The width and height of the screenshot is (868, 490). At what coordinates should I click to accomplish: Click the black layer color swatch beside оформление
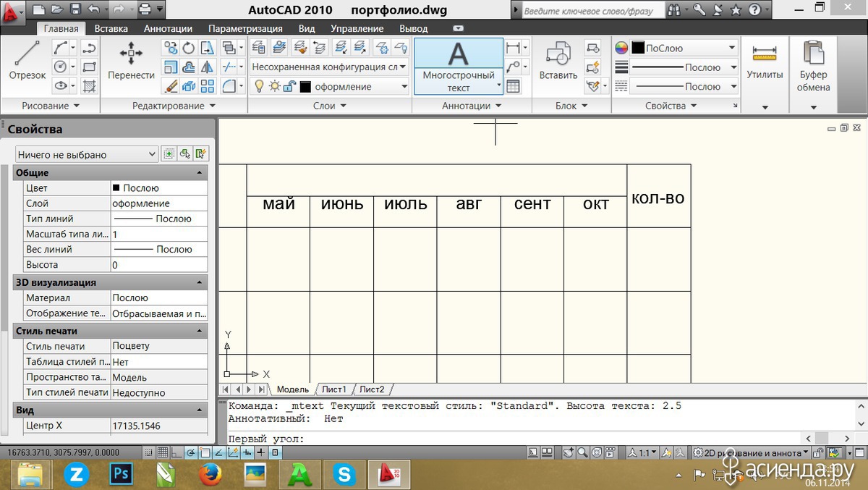tap(305, 87)
